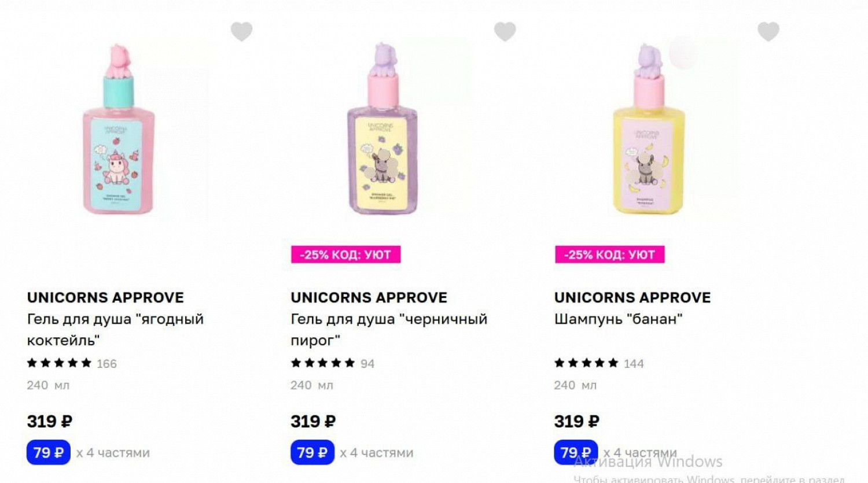
Task: Open the Гель для душа "ягодный коктейль" title
Action: click(x=115, y=330)
